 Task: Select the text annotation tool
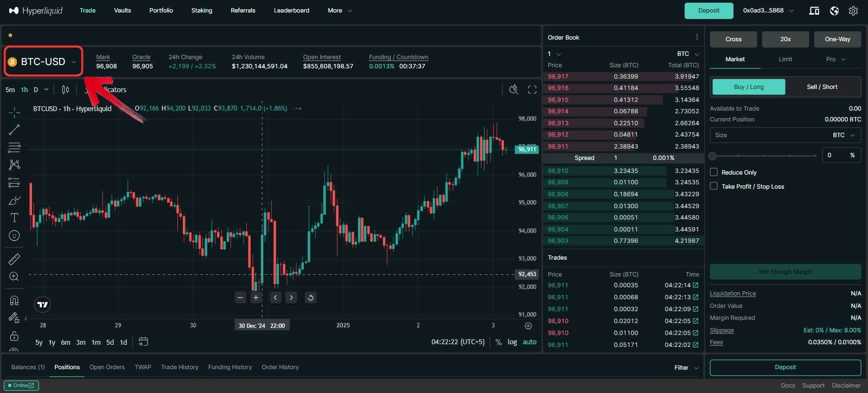point(14,218)
